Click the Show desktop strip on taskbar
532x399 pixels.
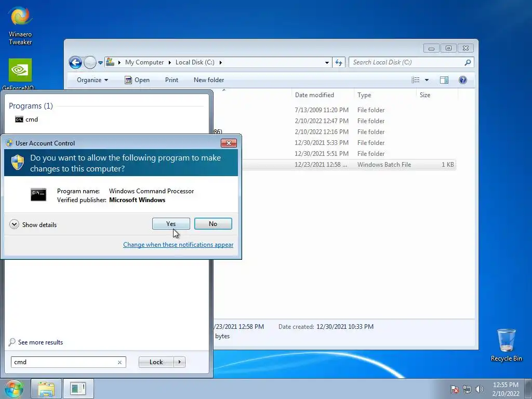pos(528,389)
